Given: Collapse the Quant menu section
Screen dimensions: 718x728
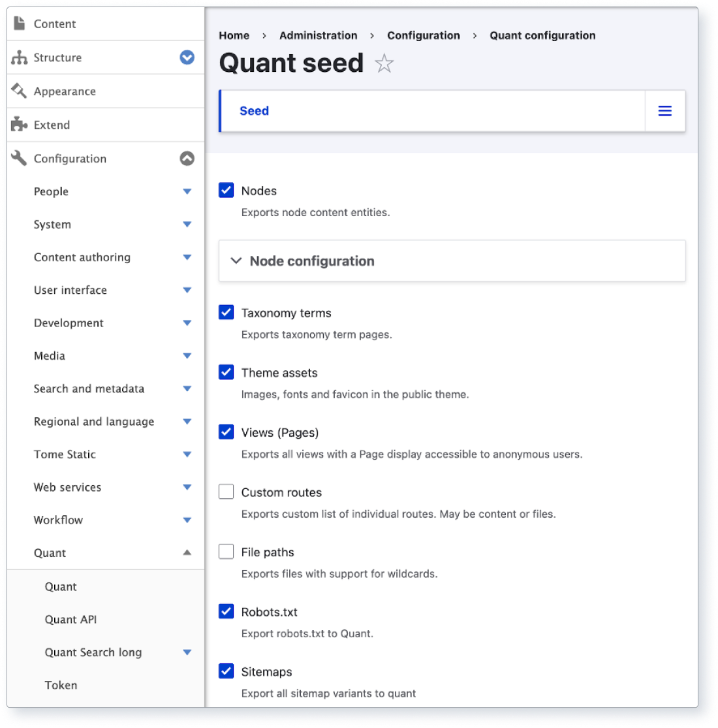Looking at the screenshot, I should point(187,552).
